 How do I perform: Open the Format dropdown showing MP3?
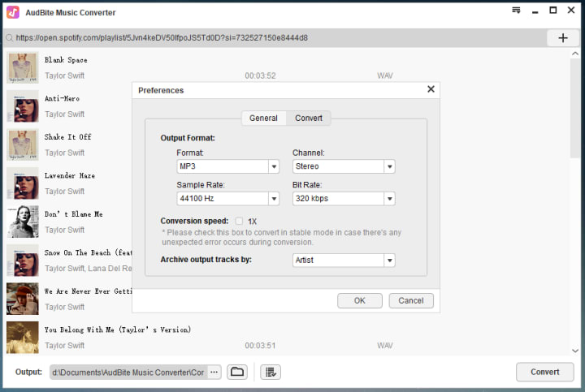pyautogui.click(x=227, y=166)
